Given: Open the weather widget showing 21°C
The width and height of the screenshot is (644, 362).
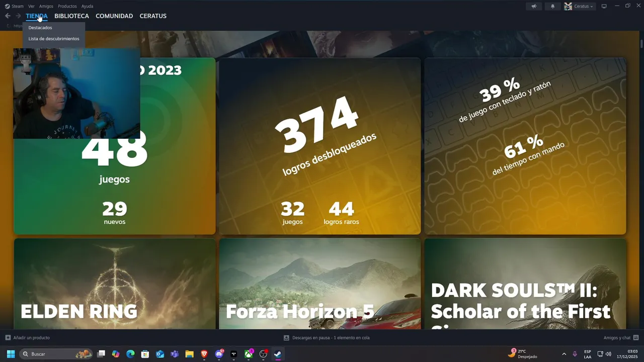Looking at the screenshot, I should 522,354.
